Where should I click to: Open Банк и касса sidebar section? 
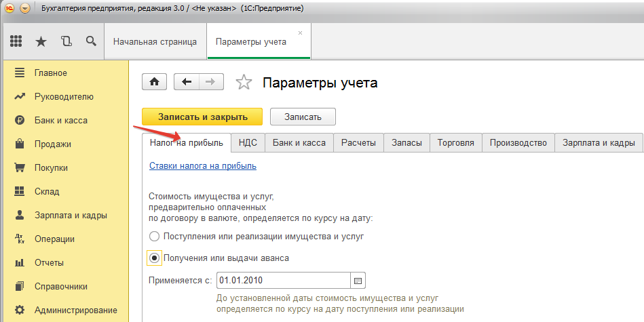point(60,120)
